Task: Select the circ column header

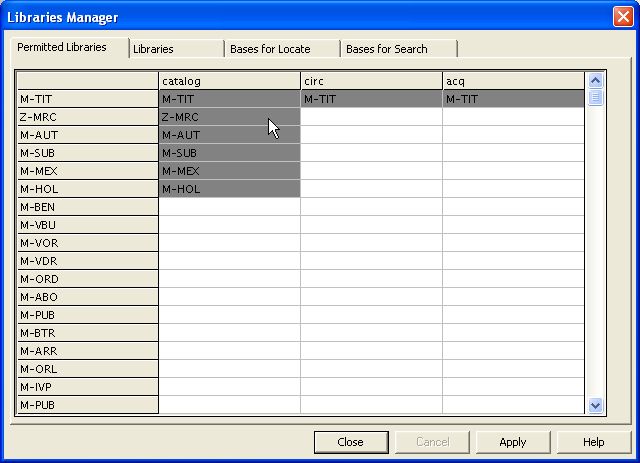Action: click(x=371, y=81)
